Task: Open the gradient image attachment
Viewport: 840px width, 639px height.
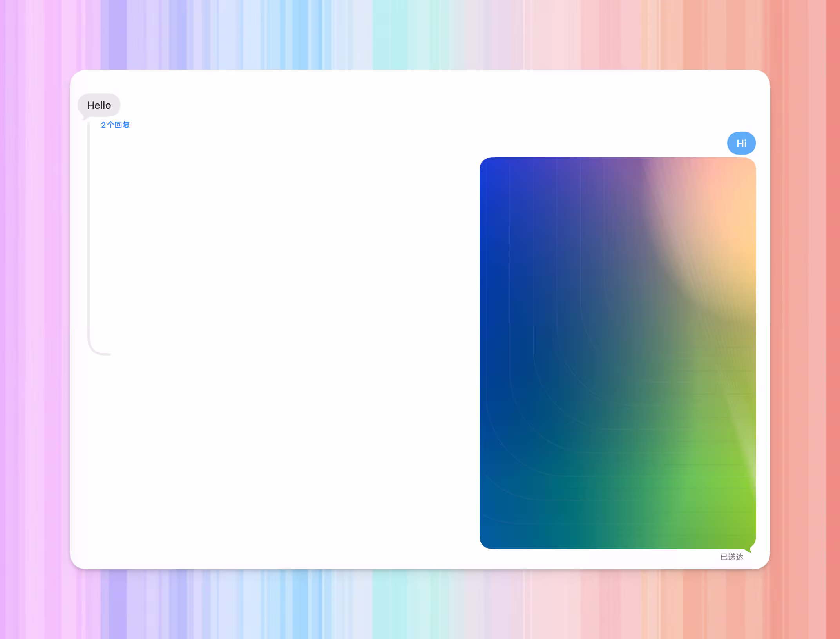Action: coord(617,353)
